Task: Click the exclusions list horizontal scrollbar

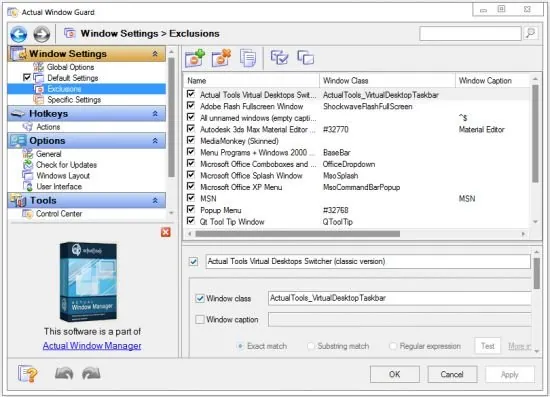Action: [x=297, y=234]
